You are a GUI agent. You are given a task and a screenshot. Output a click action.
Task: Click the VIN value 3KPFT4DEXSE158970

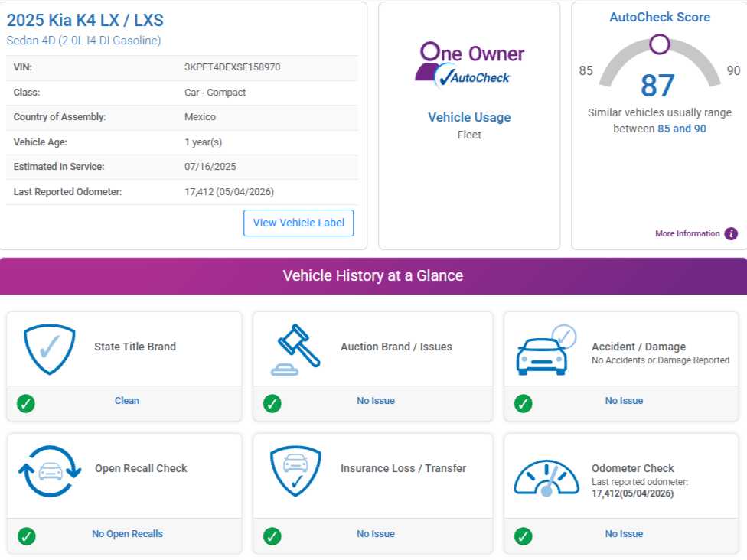[232, 67]
